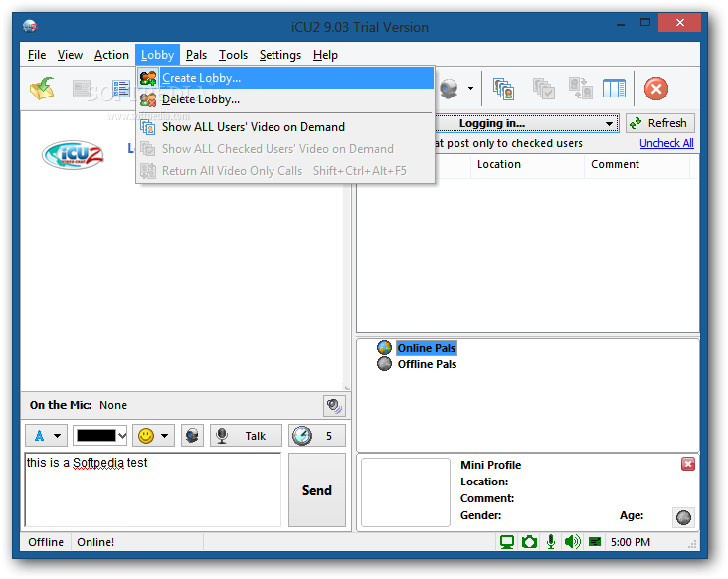Screen dimensions: 728x579
Task: Select Delete Lobby... menu entry
Action: 285,99
